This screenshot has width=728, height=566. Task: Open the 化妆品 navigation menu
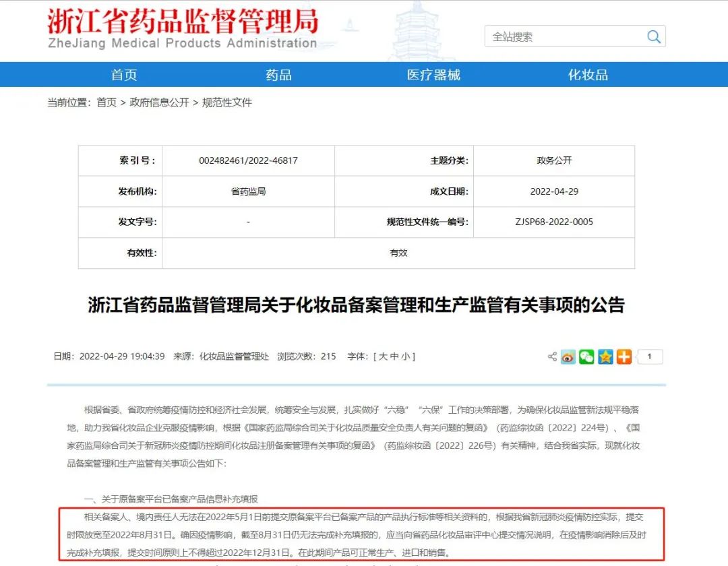(588, 75)
